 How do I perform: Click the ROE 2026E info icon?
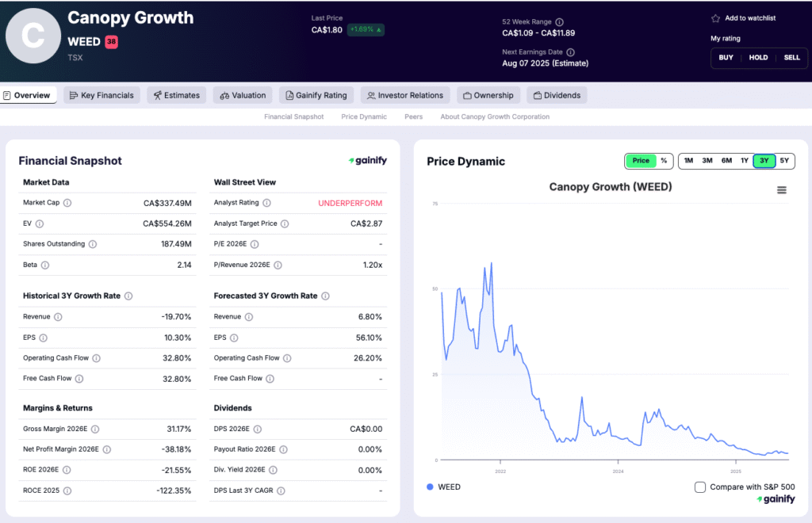click(x=67, y=470)
